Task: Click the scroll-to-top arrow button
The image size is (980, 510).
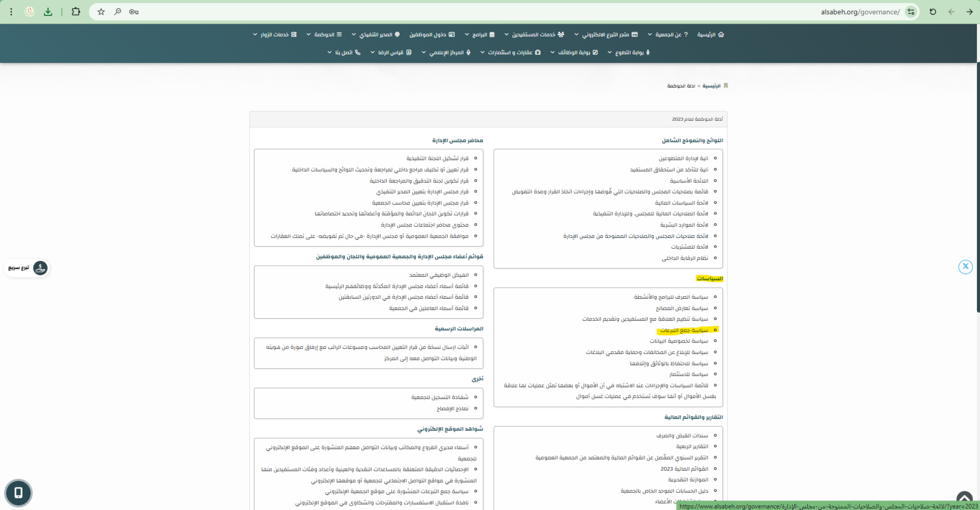Action: pos(964,498)
